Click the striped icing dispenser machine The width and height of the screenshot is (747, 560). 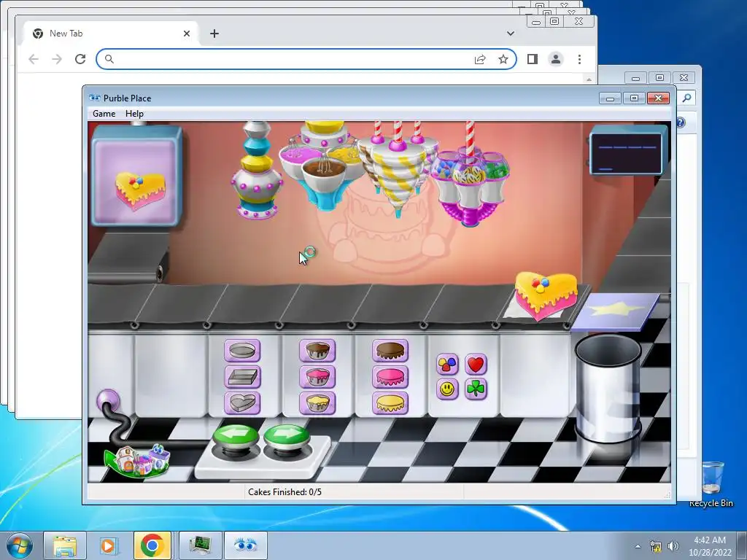[x=398, y=169]
